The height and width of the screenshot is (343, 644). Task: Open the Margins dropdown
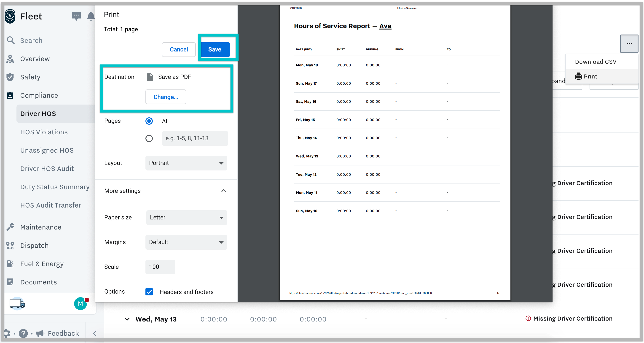186,242
